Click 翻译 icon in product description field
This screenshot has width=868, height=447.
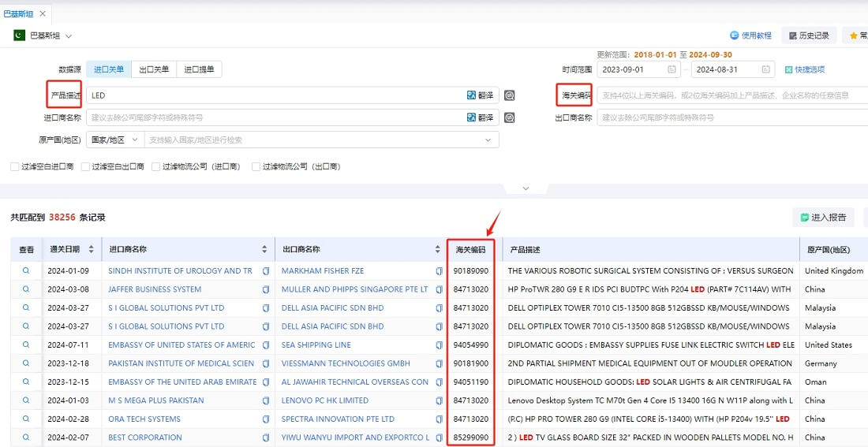480,95
